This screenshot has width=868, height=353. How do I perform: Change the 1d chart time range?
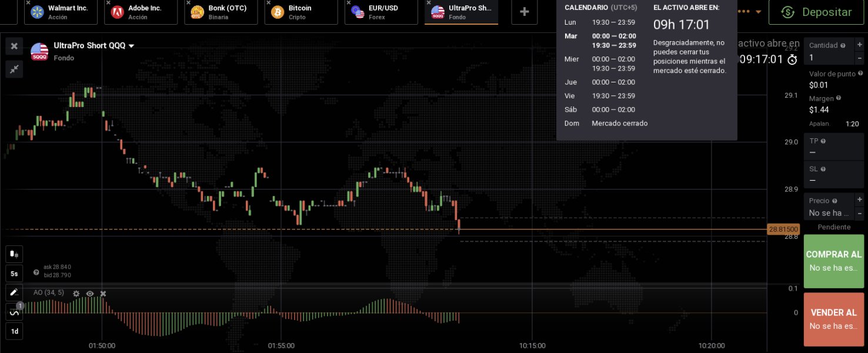(14, 331)
